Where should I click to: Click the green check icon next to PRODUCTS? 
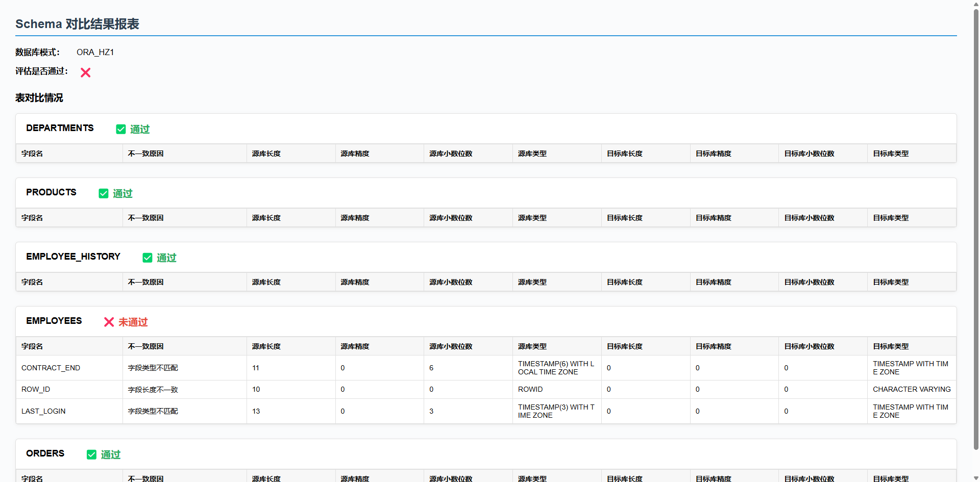(104, 193)
